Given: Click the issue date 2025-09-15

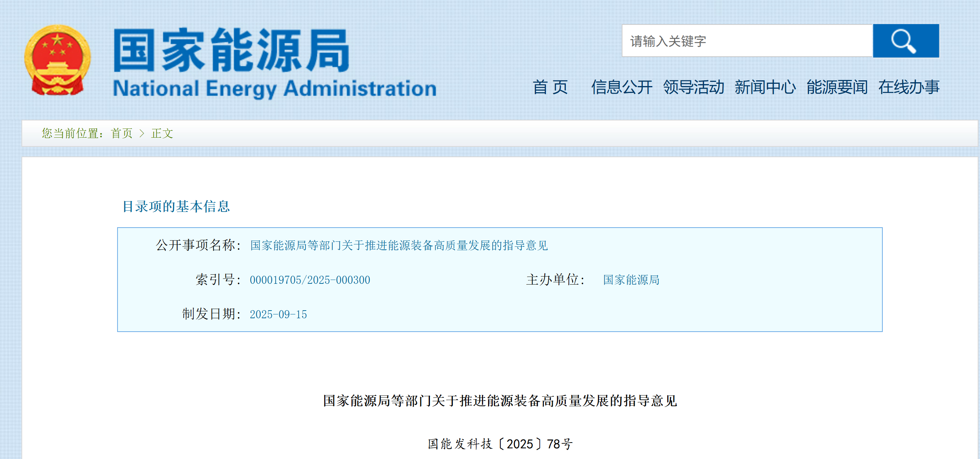Looking at the screenshot, I should coord(278,314).
